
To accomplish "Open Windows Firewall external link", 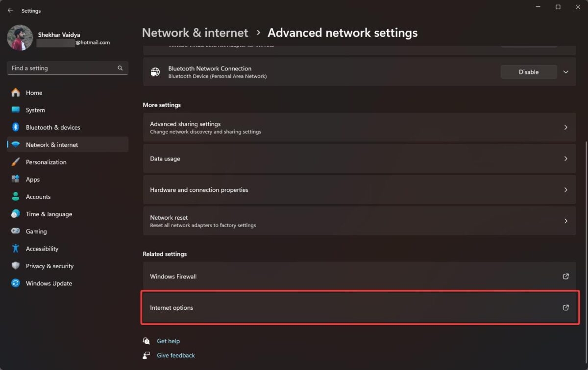I will [359, 276].
